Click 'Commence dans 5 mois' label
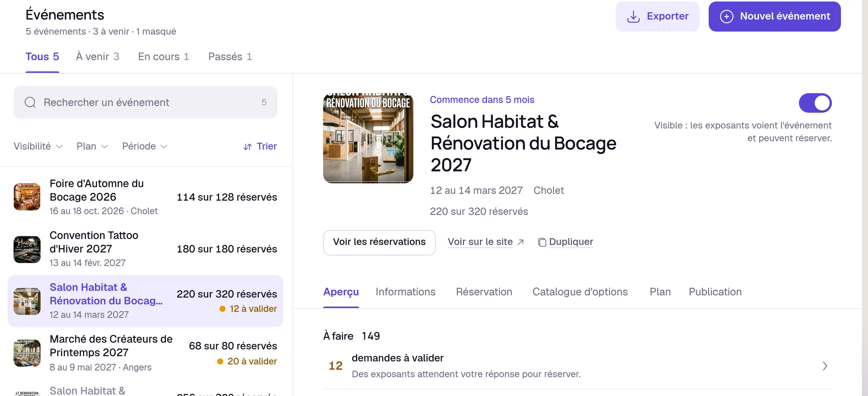This screenshot has width=868, height=396. [482, 100]
